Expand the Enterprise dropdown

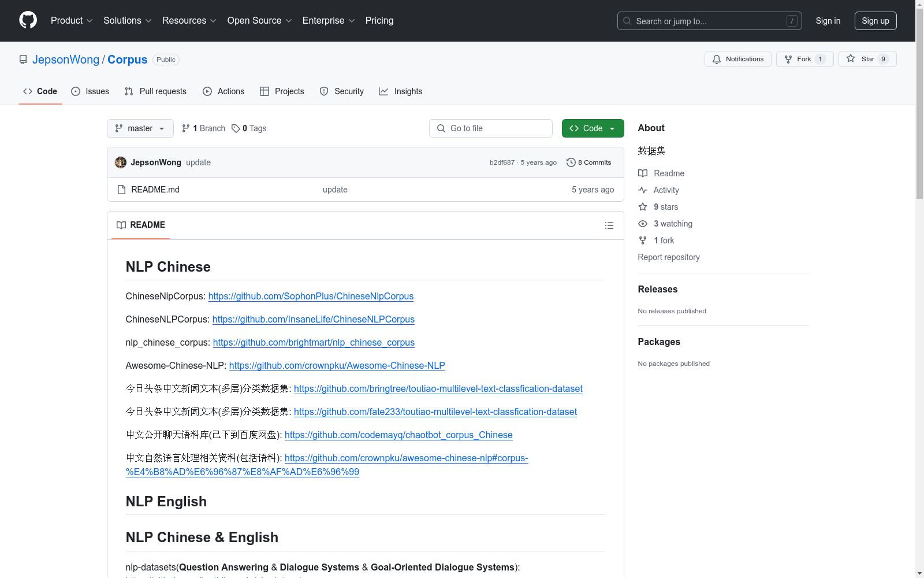pos(329,20)
